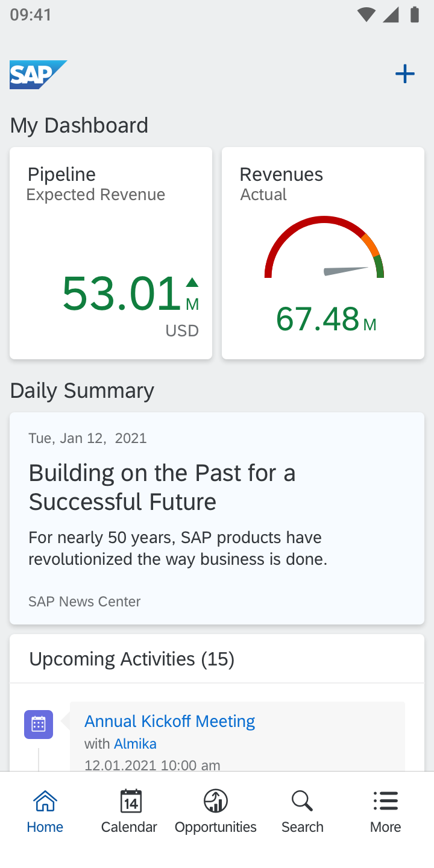Open the Search tab

point(302,811)
